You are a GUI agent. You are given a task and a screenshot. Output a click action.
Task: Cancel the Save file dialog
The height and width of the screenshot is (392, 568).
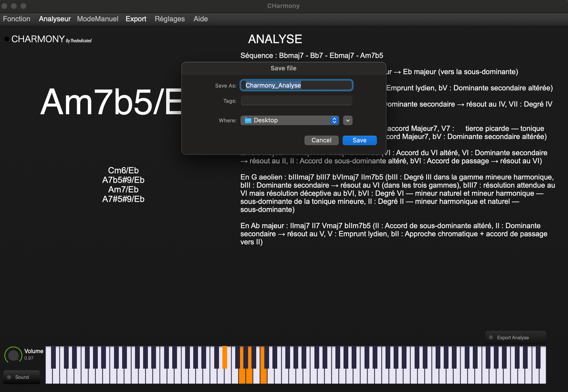(x=321, y=140)
